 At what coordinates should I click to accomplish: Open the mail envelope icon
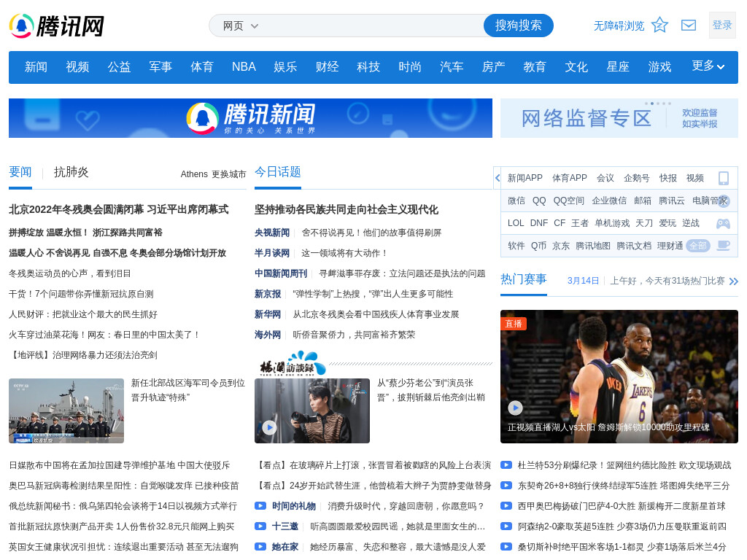(x=689, y=26)
